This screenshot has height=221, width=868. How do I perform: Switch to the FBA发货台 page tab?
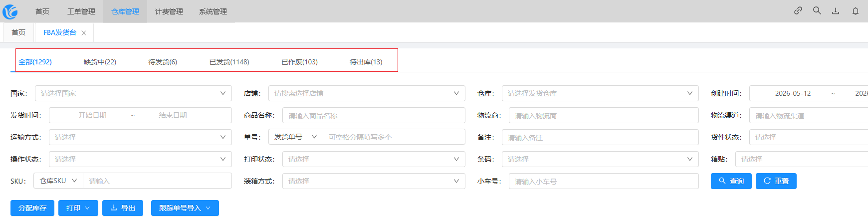pyautogui.click(x=60, y=32)
